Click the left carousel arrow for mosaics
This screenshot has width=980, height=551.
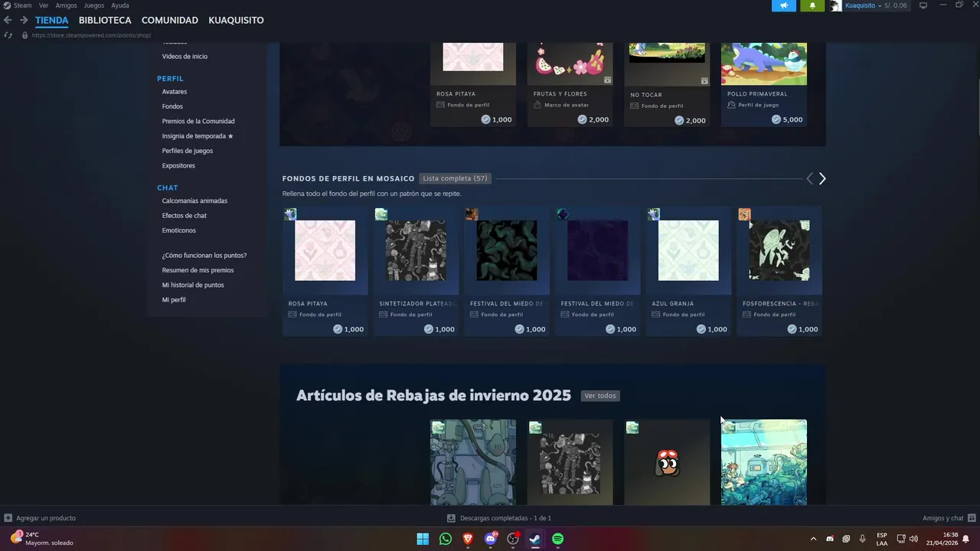(809, 178)
